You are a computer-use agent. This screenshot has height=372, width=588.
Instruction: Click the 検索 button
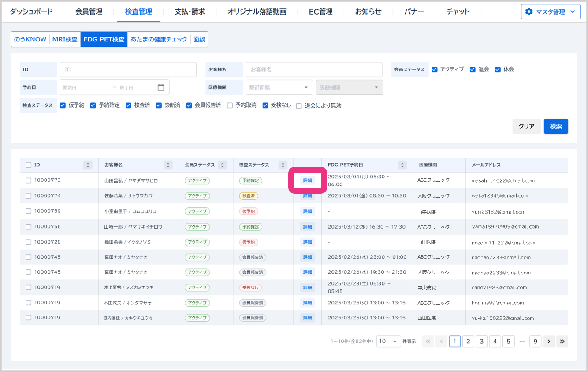(x=556, y=126)
